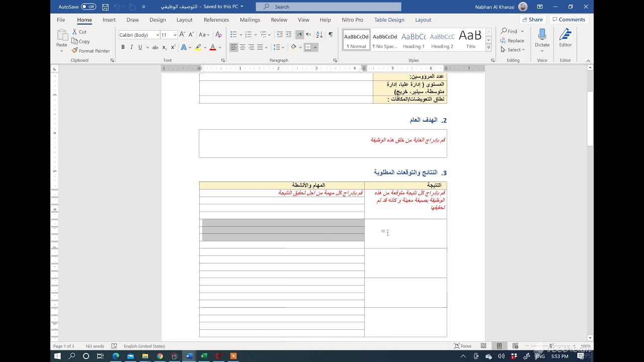Click the shading paint bucket

tap(294, 47)
